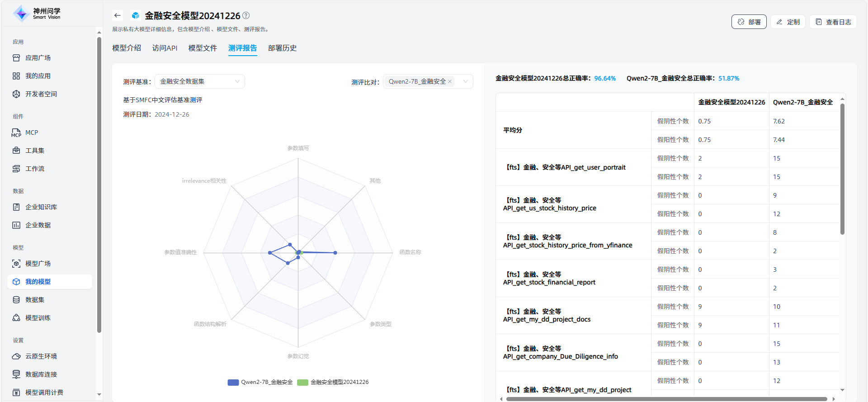Click the 查看日志 button
The width and height of the screenshot is (868, 402).
[833, 22]
